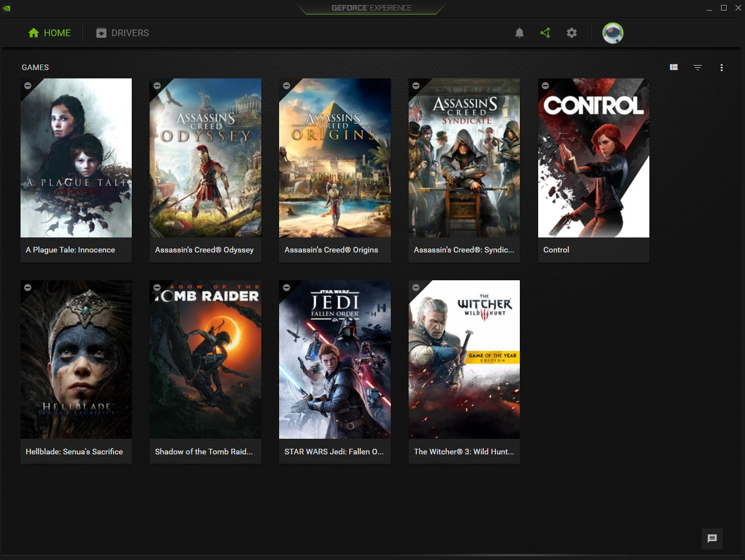
Task: Click the 'Hellblade: Senua's Sacrifice' title label
Action: click(x=74, y=452)
